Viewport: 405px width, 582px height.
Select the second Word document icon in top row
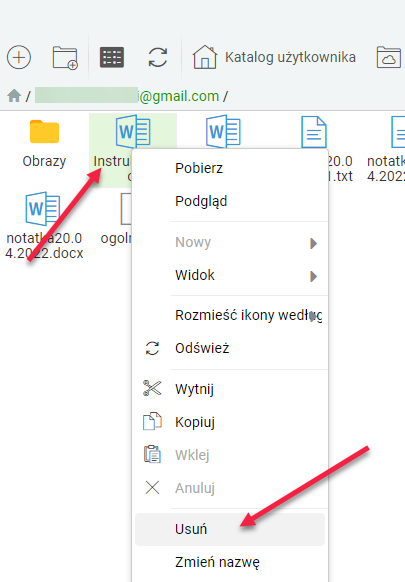[x=223, y=131]
